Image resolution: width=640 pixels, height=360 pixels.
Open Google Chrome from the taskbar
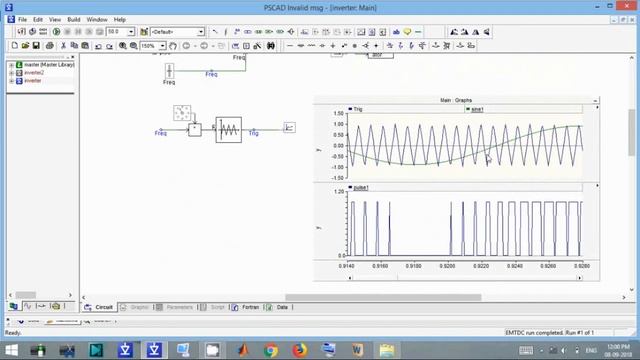point(270,350)
